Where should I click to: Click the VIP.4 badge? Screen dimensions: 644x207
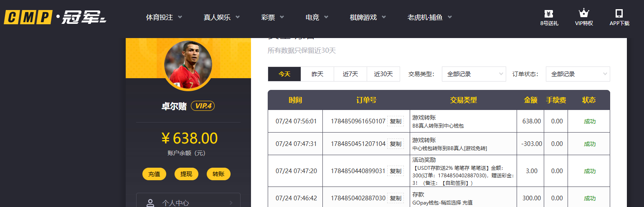[x=203, y=106]
